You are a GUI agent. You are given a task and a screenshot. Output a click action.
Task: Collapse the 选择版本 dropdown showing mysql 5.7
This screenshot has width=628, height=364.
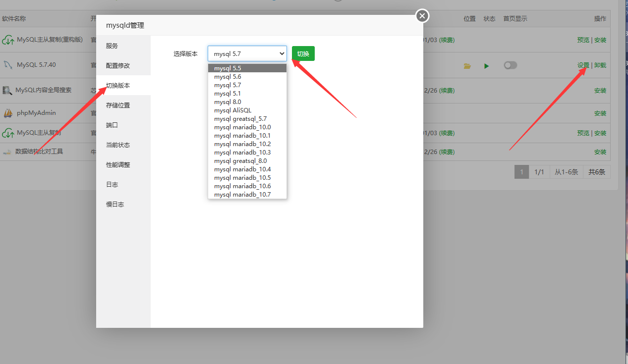click(247, 53)
